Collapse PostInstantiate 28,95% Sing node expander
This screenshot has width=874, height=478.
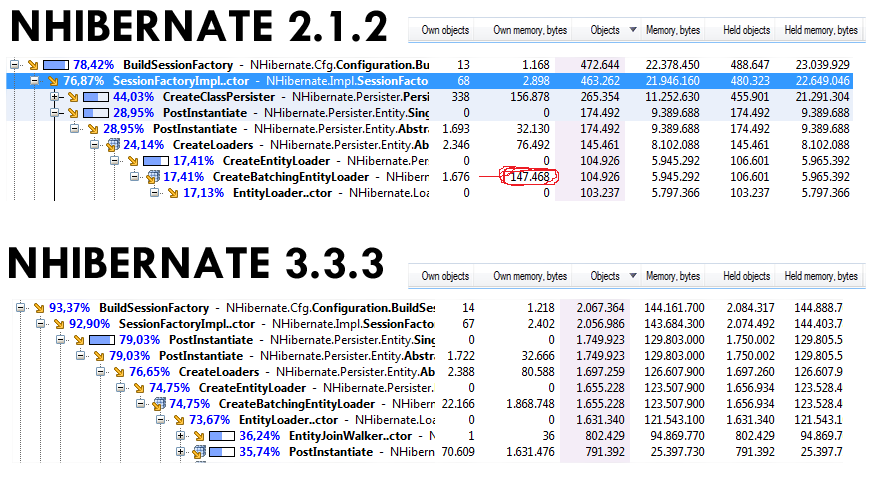[55, 113]
